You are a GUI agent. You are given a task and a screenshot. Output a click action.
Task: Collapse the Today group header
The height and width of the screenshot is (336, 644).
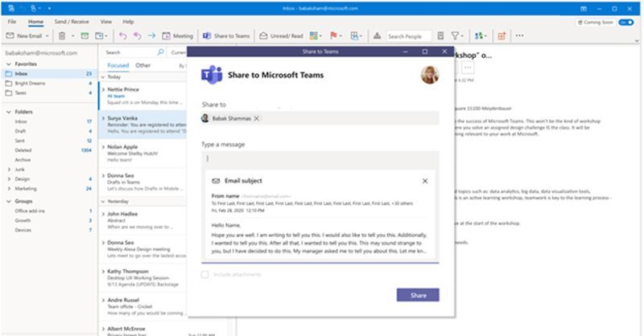pos(103,77)
